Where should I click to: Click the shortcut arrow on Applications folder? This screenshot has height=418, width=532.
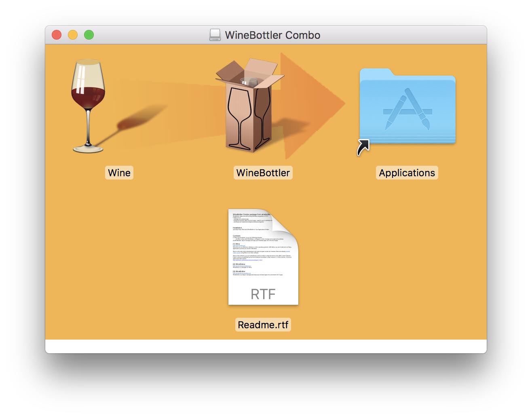click(363, 146)
